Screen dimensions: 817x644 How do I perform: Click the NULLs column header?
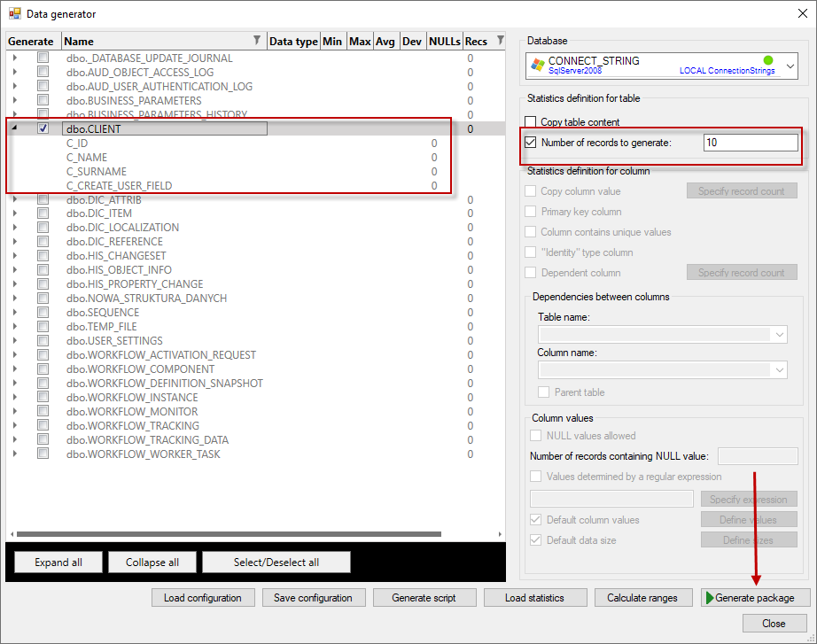click(445, 41)
